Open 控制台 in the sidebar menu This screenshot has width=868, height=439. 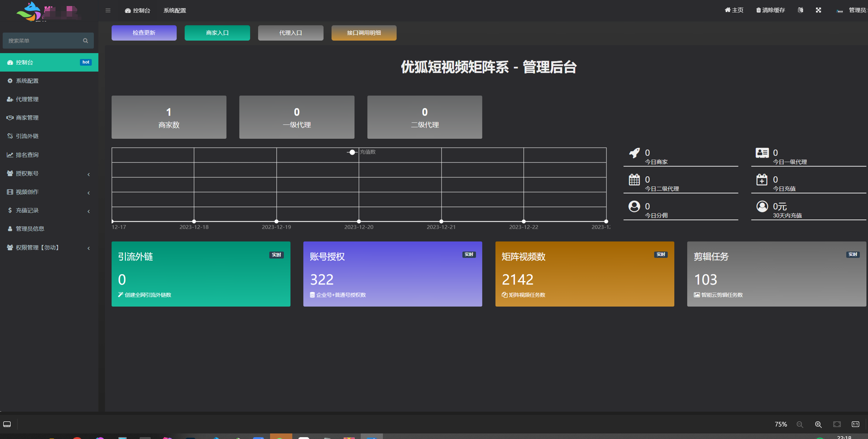point(49,62)
